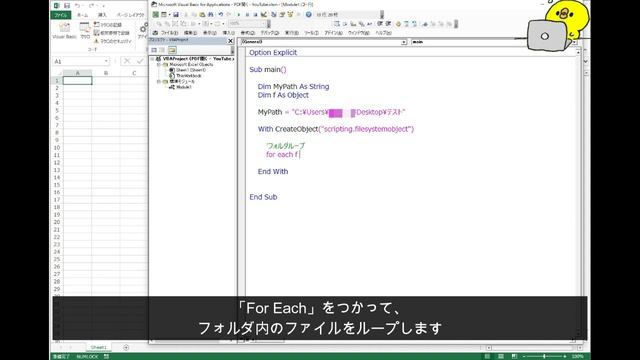640x360 pixels.
Task: Switch to Excel ホーム ribbon tab
Action: (x=82, y=15)
